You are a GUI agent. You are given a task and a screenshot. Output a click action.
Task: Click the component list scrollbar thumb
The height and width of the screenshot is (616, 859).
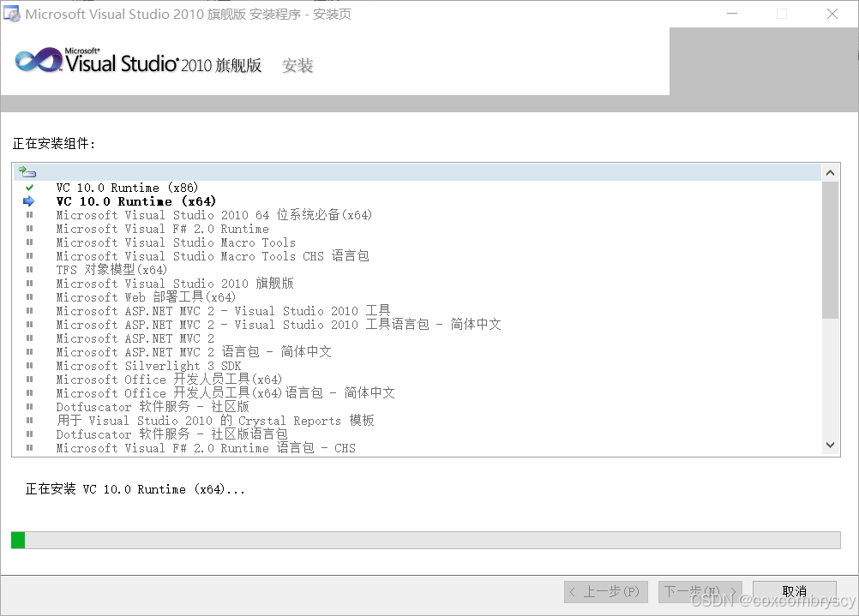(x=831, y=250)
